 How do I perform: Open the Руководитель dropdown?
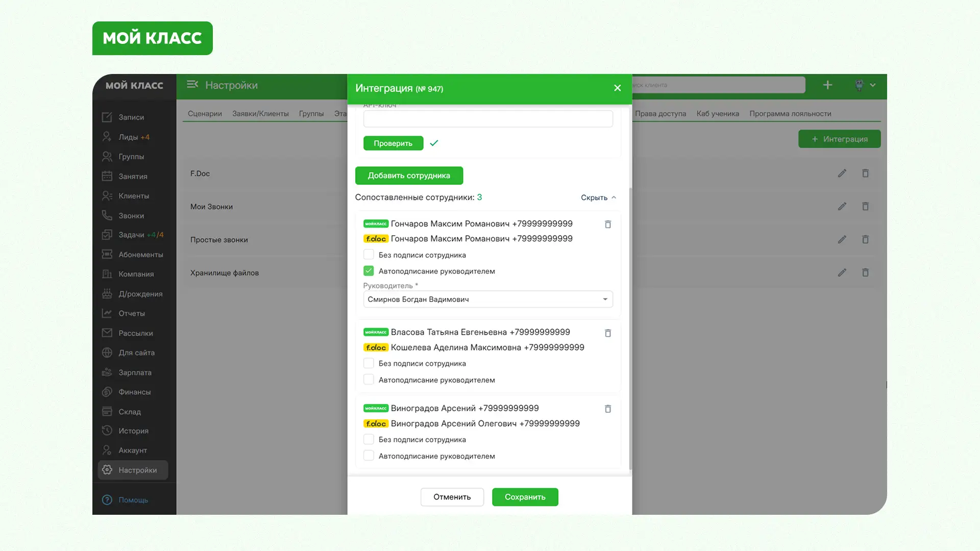click(x=605, y=299)
